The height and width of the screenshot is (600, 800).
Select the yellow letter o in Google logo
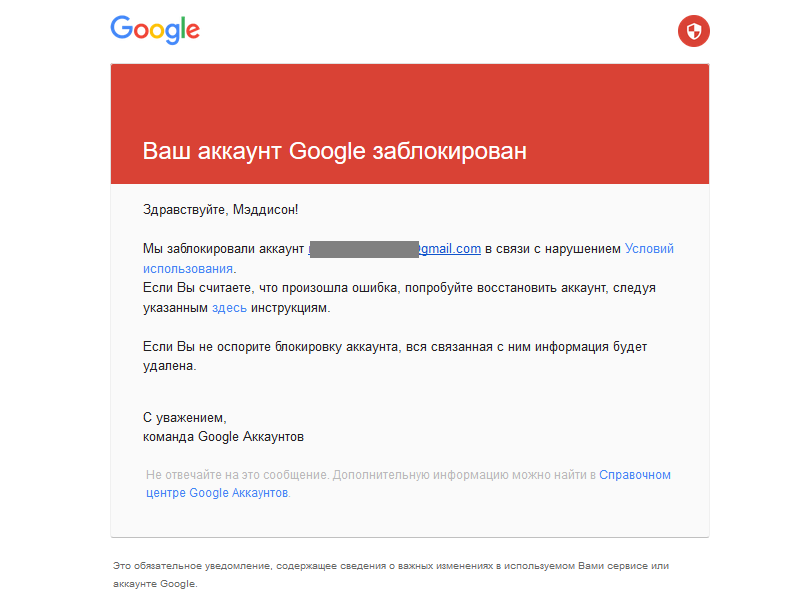pos(156,31)
